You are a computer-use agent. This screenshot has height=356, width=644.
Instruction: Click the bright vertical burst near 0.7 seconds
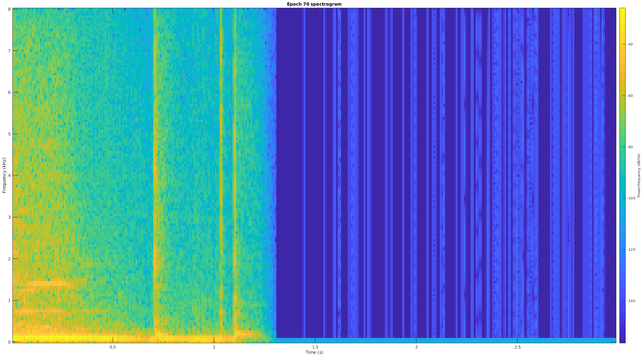click(155, 174)
